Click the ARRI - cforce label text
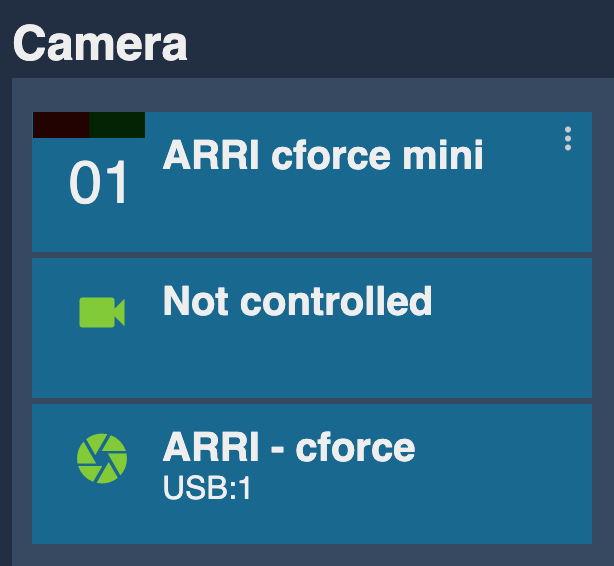Viewport: 614px width, 566px height. (289, 447)
